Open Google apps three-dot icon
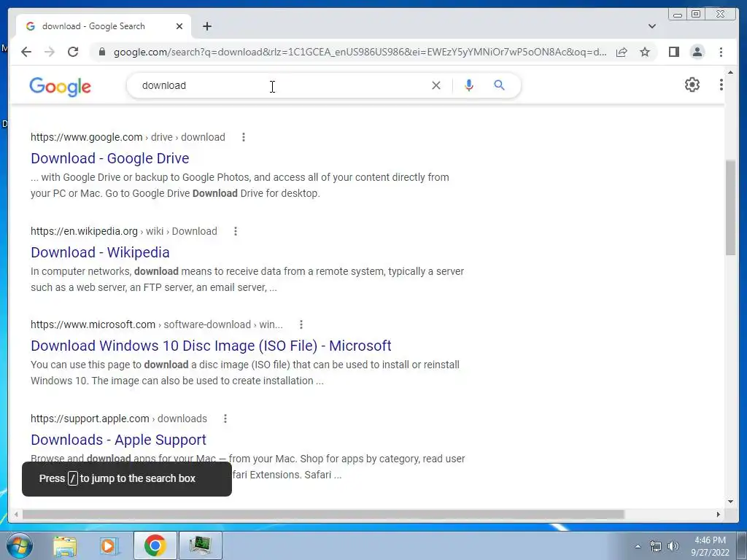 coord(721,85)
